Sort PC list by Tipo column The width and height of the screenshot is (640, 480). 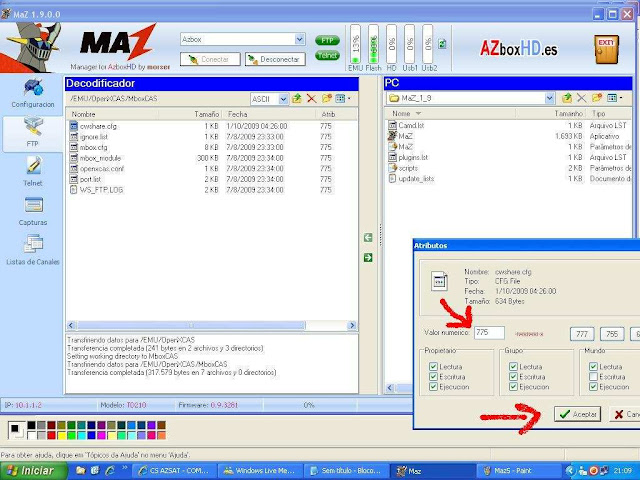click(x=610, y=113)
